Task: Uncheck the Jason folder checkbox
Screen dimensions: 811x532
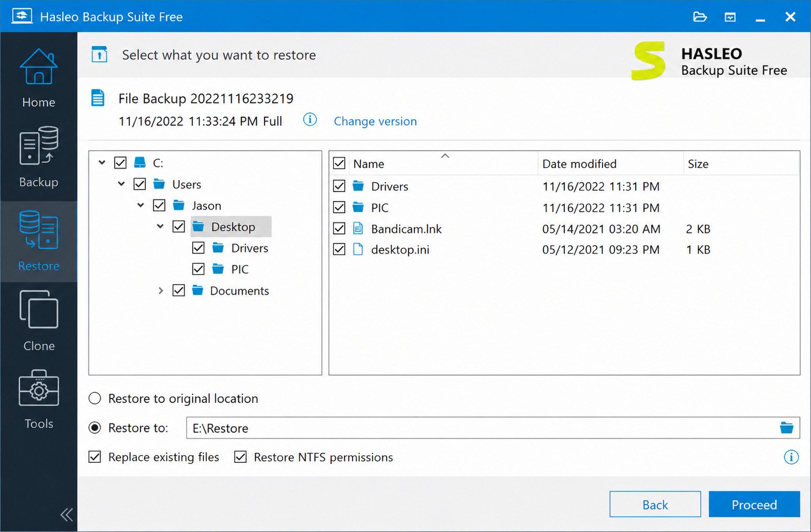Action: click(x=159, y=205)
